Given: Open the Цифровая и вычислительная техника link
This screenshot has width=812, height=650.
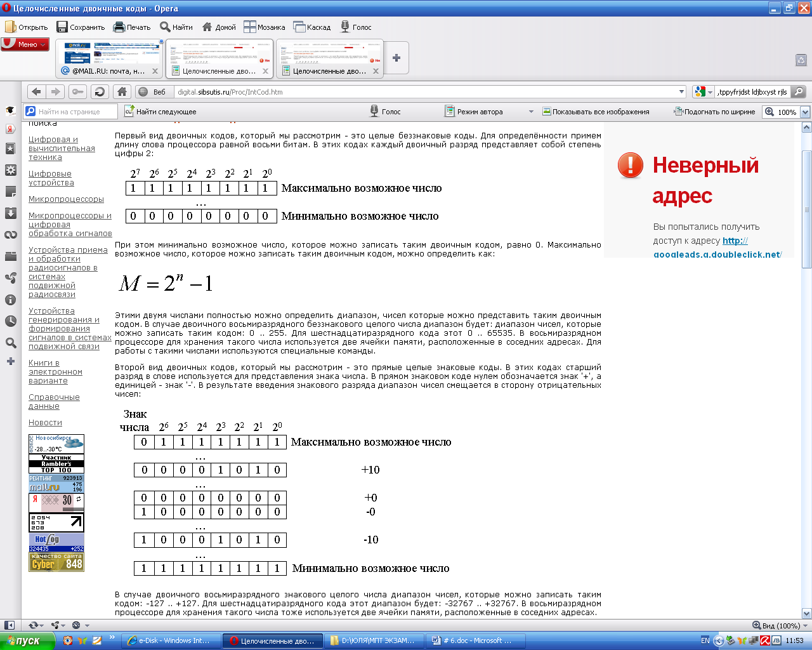Looking at the screenshot, I should pos(62,148).
